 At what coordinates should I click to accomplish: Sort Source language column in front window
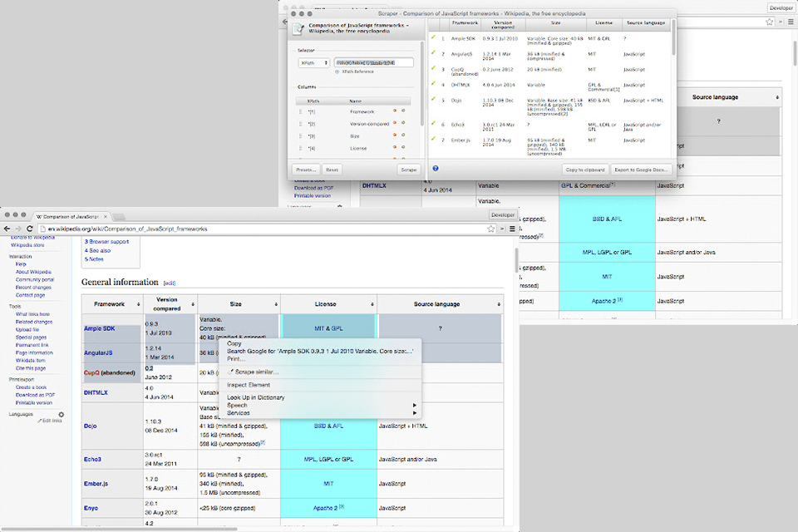(x=500, y=304)
